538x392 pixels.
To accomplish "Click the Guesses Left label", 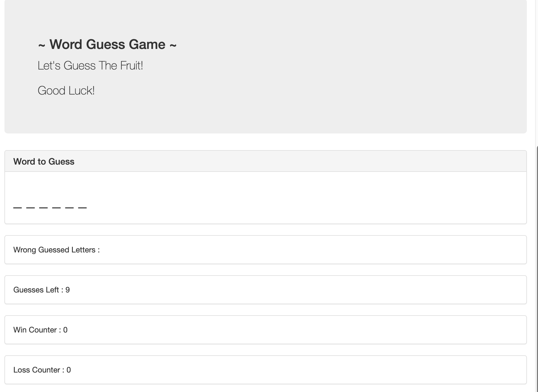I will (x=38, y=290).
